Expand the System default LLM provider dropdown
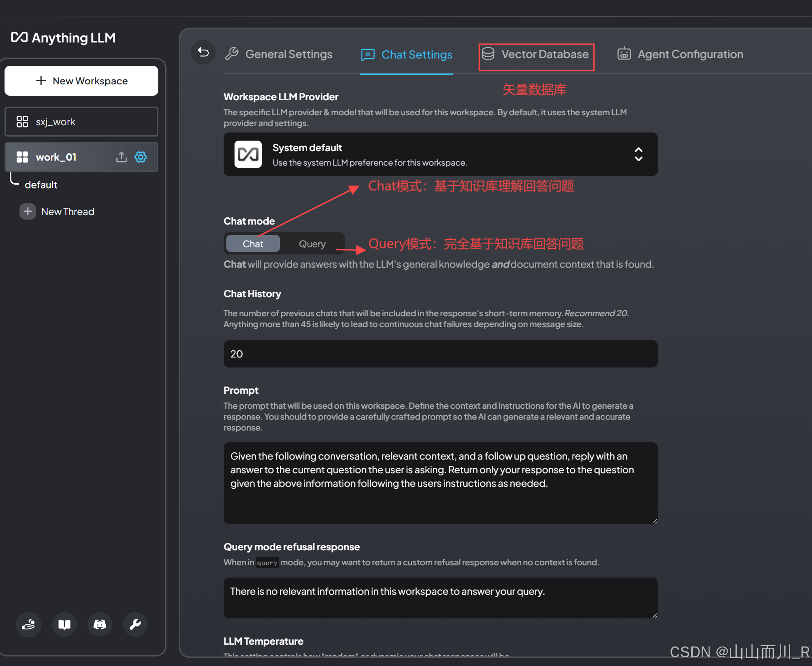This screenshot has width=812, height=666. pyautogui.click(x=440, y=154)
